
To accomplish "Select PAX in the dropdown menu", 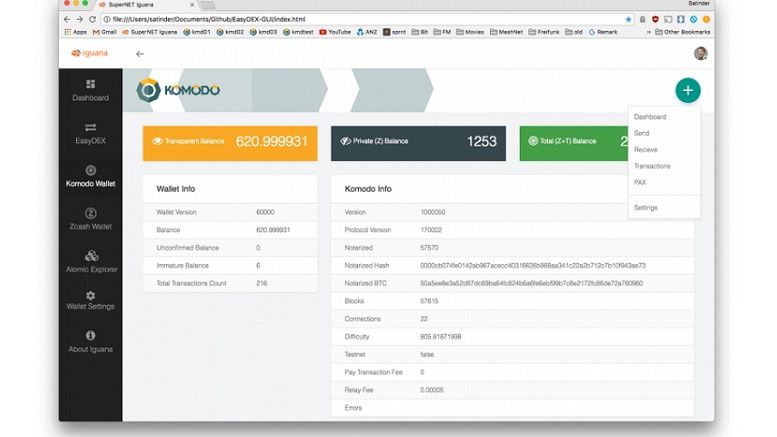I will click(x=640, y=182).
